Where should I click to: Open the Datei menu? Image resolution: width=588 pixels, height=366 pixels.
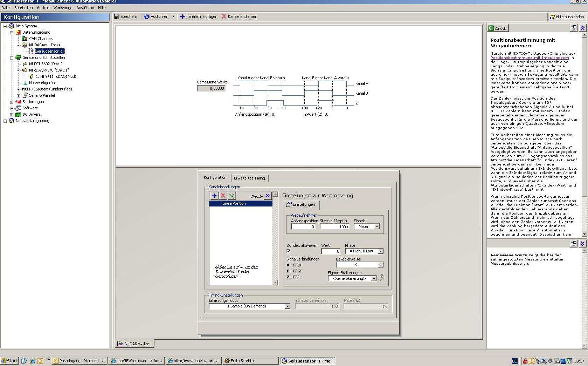click(x=6, y=8)
